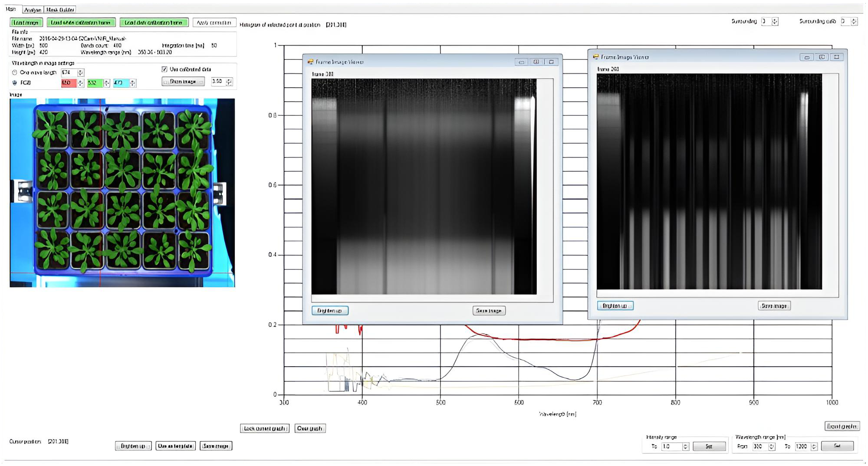
Task: Click the red channel wavelength field
Action: point(69,83)
